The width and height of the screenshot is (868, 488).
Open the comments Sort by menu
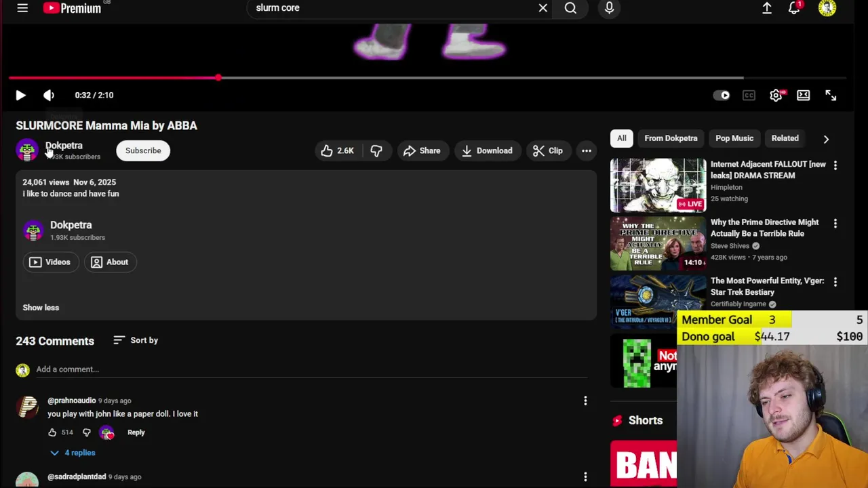click(x=136, y=340)
